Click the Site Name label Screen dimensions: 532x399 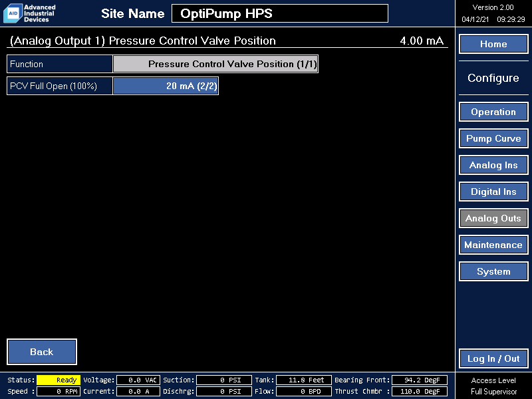[132, 13]
